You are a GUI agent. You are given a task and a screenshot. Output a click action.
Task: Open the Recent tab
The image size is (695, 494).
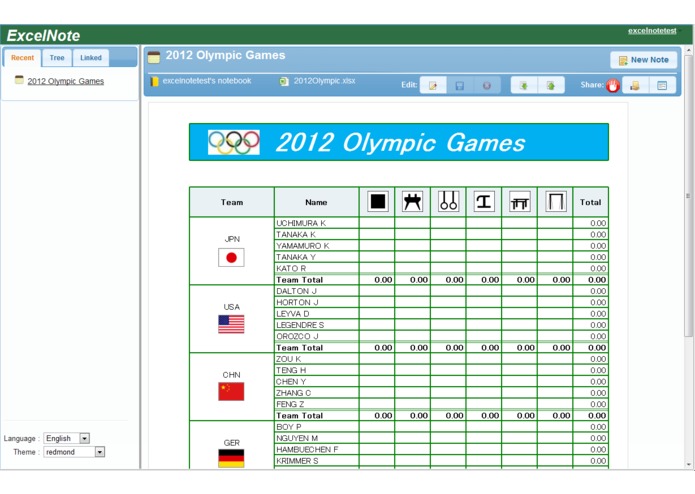(x=22, y=58)
